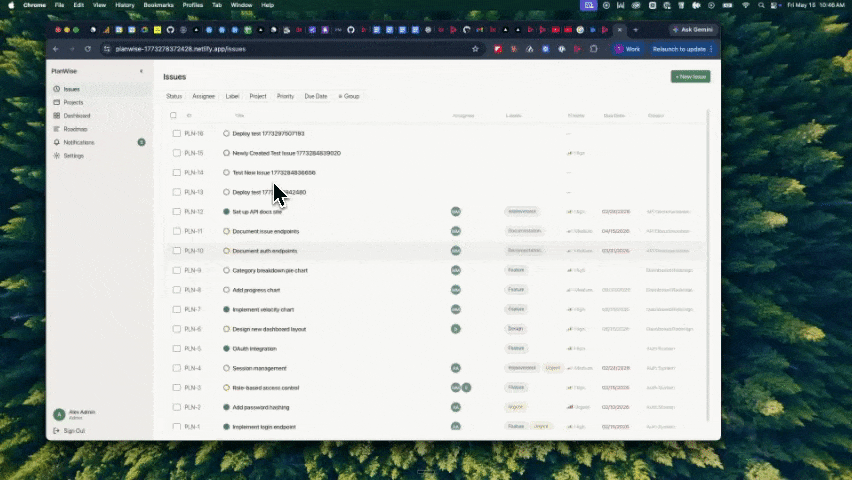Check the PLN-13 row checkbox
This screenshot has width=852, height=480.
click(177, 192)
